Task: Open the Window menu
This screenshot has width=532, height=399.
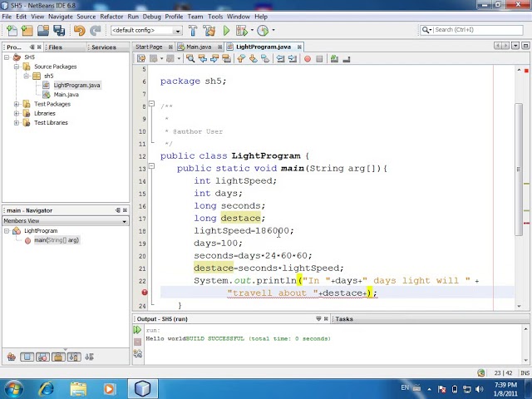Action: 239,17
